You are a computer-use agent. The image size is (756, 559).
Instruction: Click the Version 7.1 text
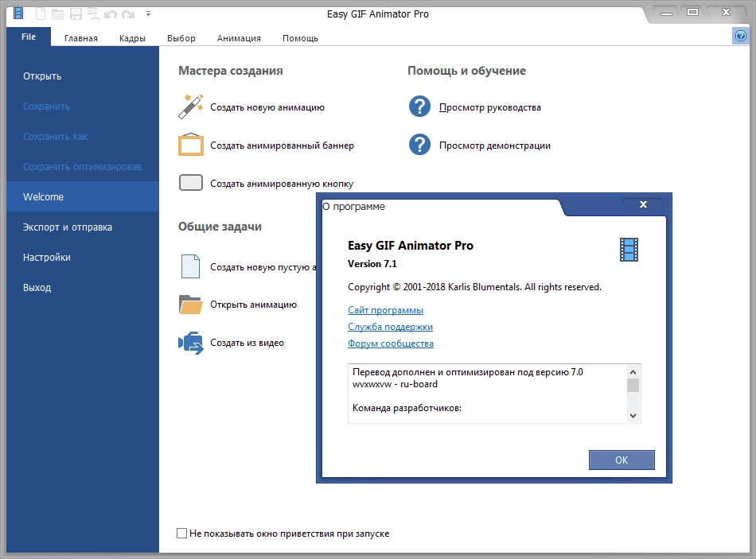[372, 264]
